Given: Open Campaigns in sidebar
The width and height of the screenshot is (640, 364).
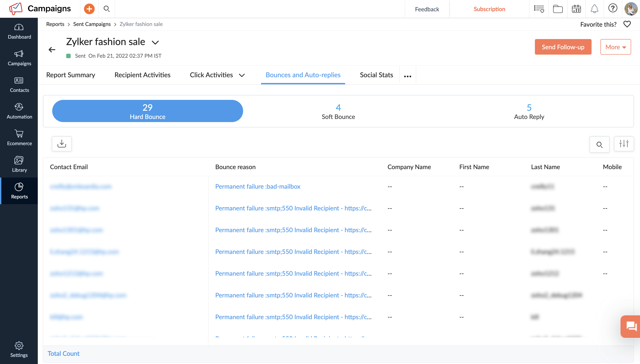Looking at the screenshot, I should tap(19, 58).
